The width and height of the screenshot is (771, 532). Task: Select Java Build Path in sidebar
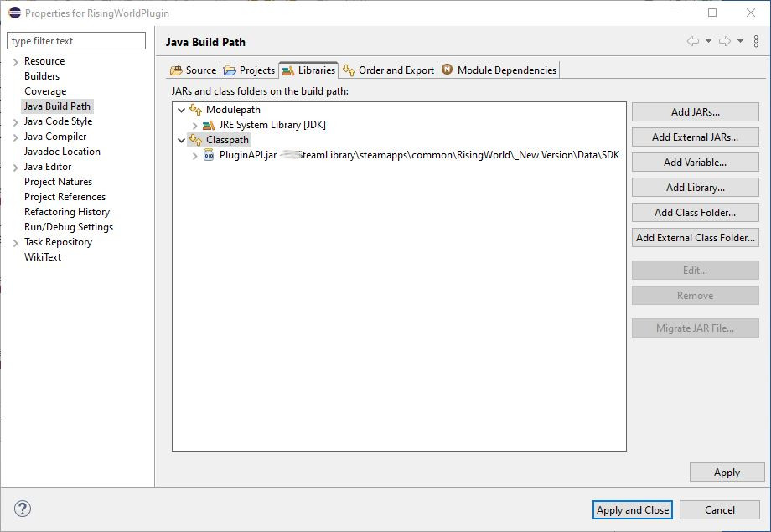click(x=57, y=106)
